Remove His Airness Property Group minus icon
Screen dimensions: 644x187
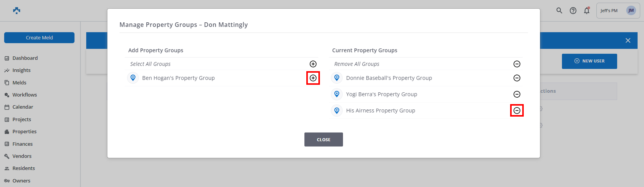click(517, 111)
